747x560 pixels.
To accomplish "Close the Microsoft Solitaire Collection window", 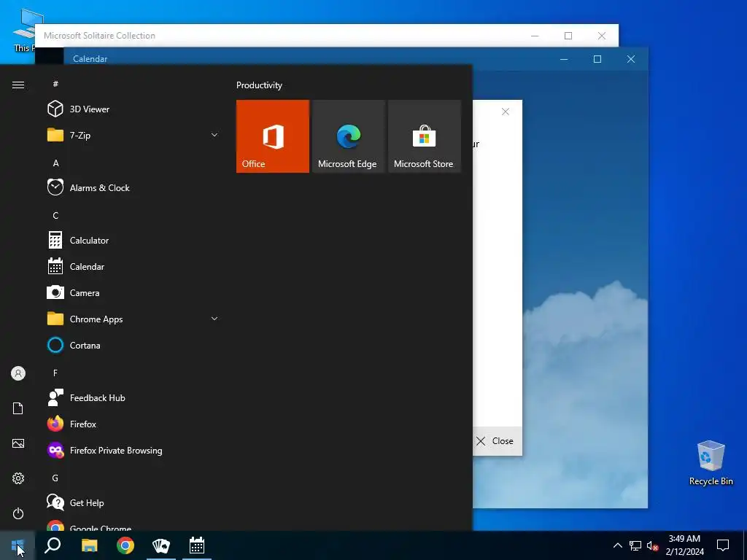I will pos(602,36).
